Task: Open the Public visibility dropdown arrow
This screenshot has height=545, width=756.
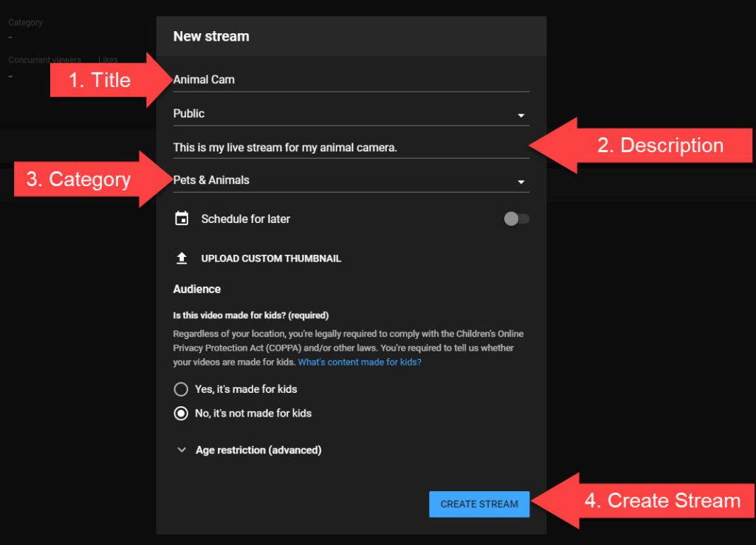Action: pos(520,115)
